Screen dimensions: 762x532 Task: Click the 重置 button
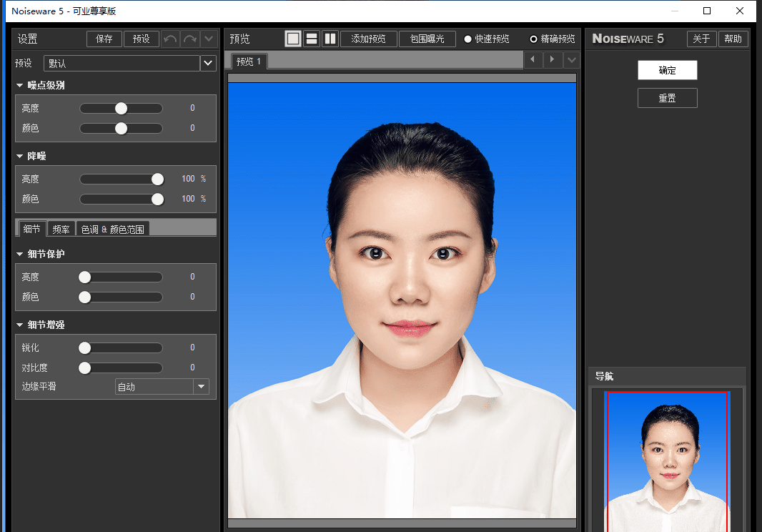tap(667, 98)
